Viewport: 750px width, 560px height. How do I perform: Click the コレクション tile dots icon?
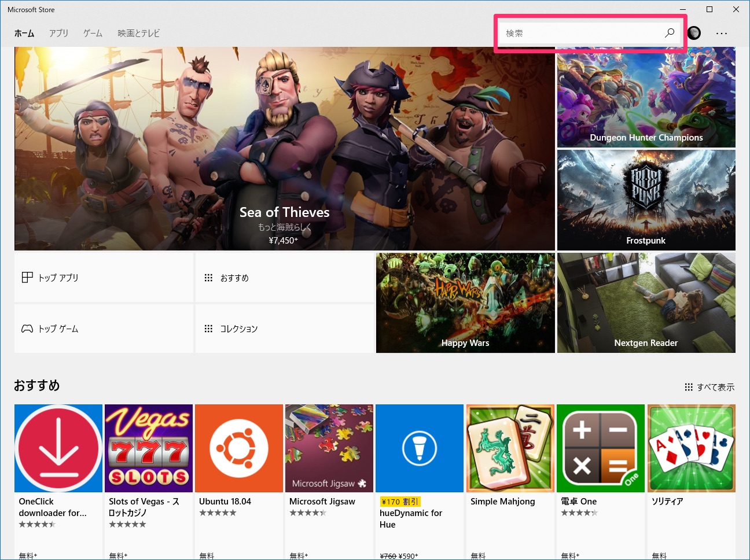[x=208, y=329]
